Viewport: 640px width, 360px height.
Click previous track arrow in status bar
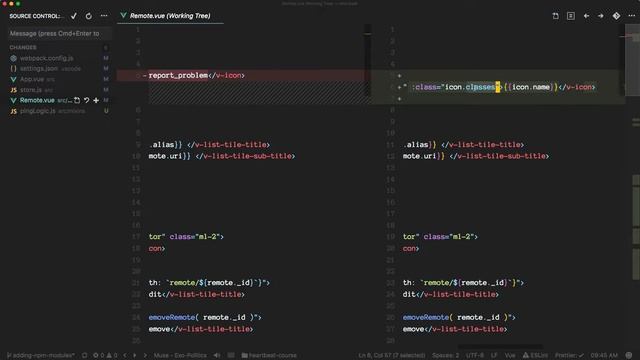coord(125,356)
